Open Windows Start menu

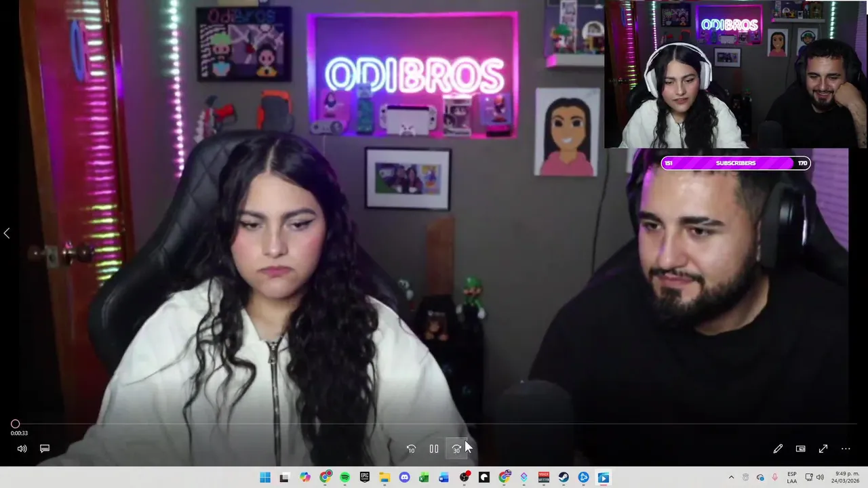tap(265, 478)
